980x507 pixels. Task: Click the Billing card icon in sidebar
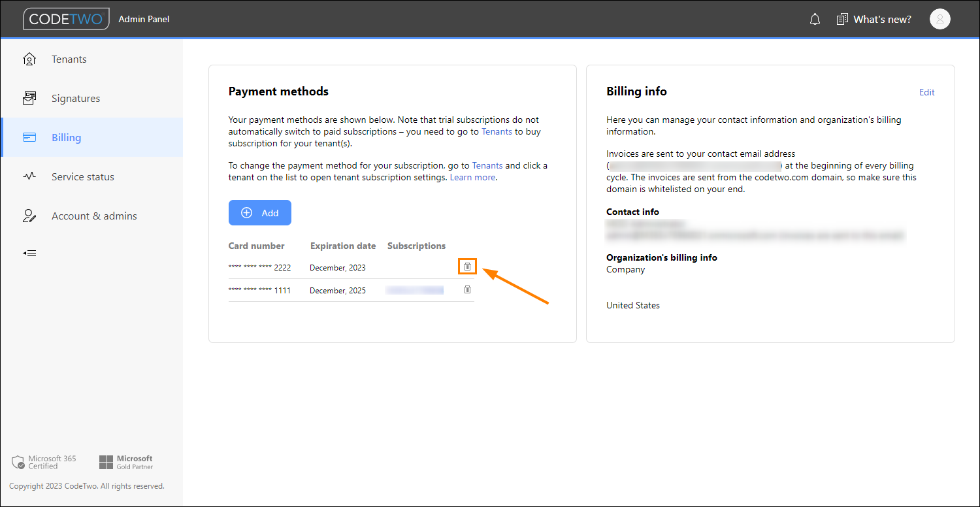29,137
